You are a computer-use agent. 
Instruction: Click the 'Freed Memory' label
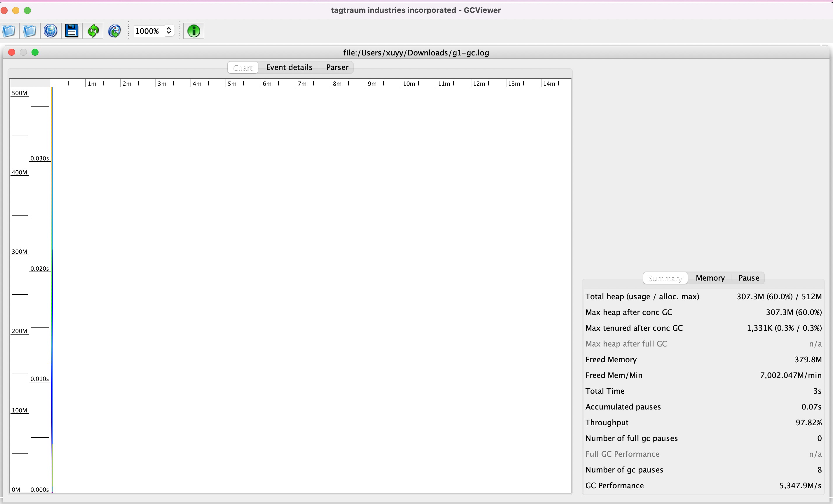tap(611, 359)
